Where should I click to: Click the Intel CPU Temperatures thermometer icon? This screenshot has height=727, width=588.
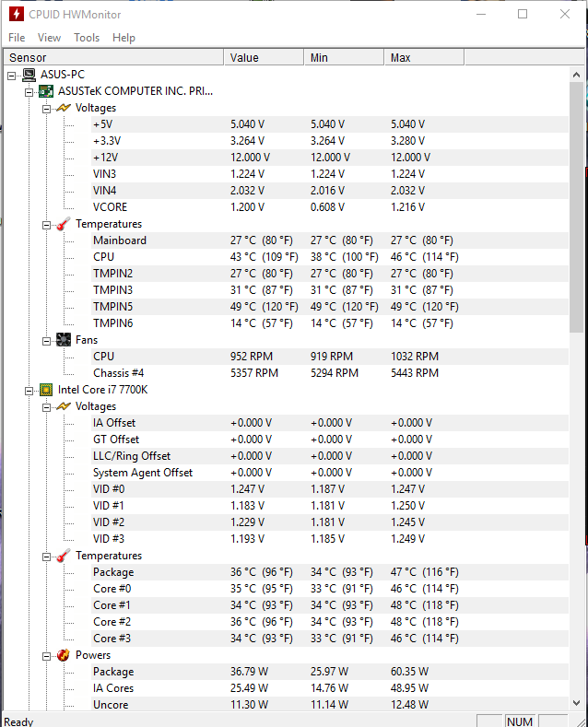click(64, 556)
